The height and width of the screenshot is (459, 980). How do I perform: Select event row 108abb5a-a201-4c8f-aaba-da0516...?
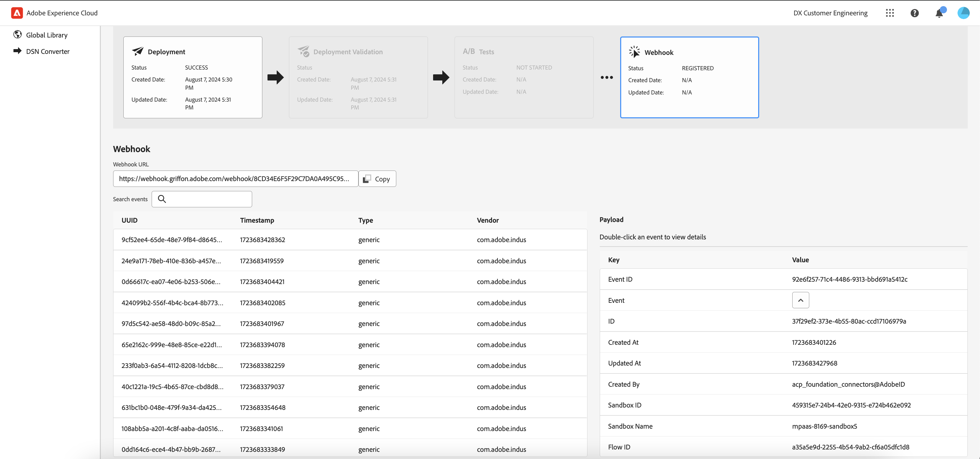click(350, 429)
